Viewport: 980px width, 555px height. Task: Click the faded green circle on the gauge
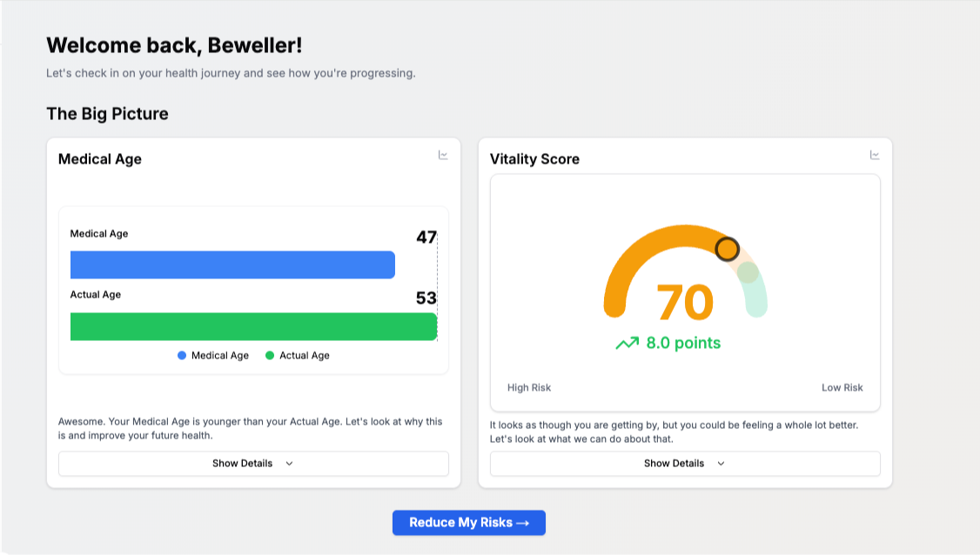pyautogui.click(x=748, y=272)
